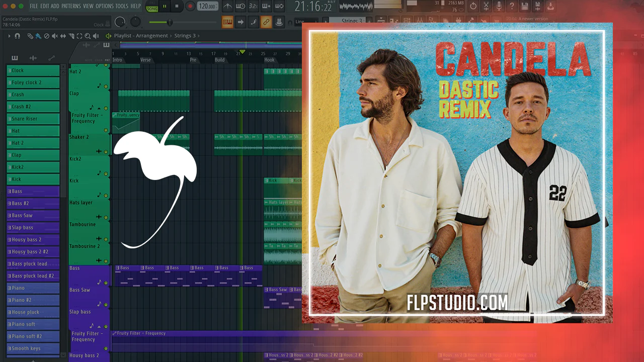The height and width of the screenshot is (362, 644).
Task: Click the main pitch knob
Action: coord(136,22)
